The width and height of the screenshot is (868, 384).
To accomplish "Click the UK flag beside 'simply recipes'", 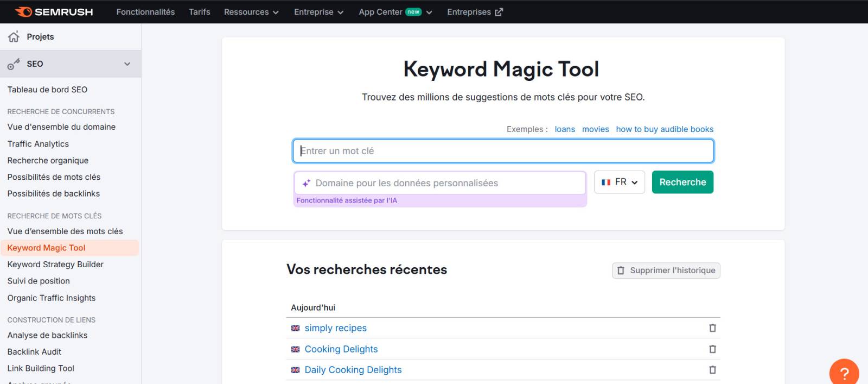I will (x=296, y=328).
